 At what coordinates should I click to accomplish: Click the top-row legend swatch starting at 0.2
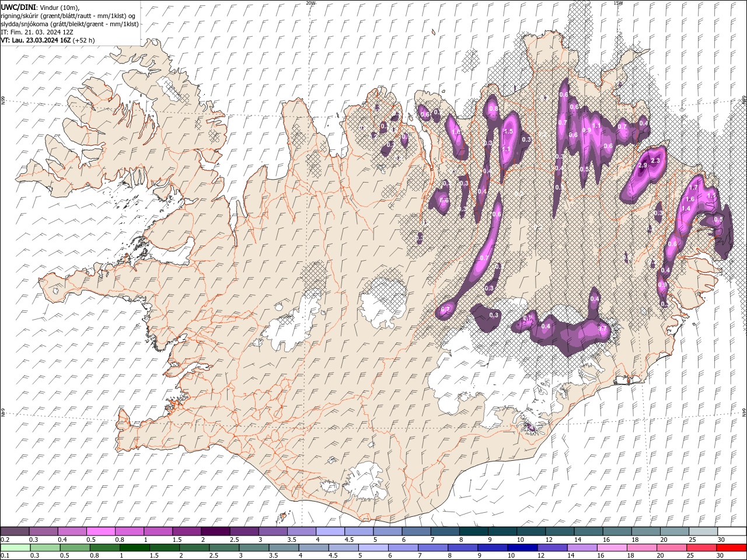coord(15,531)
